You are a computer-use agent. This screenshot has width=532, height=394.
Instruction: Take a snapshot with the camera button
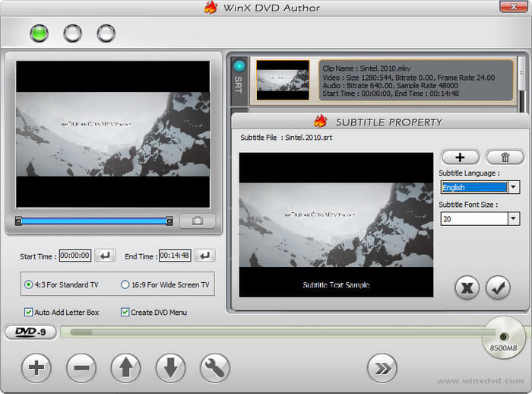[198, 221]
